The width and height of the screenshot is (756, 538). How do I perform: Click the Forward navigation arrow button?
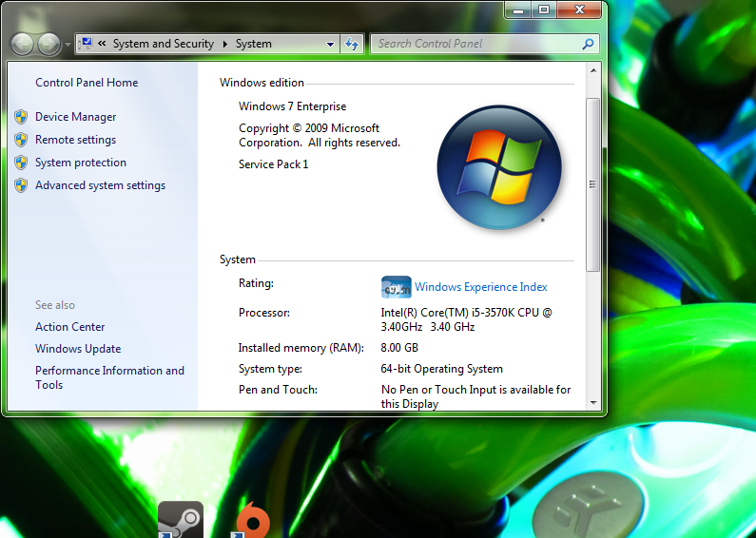click(48, 45)
